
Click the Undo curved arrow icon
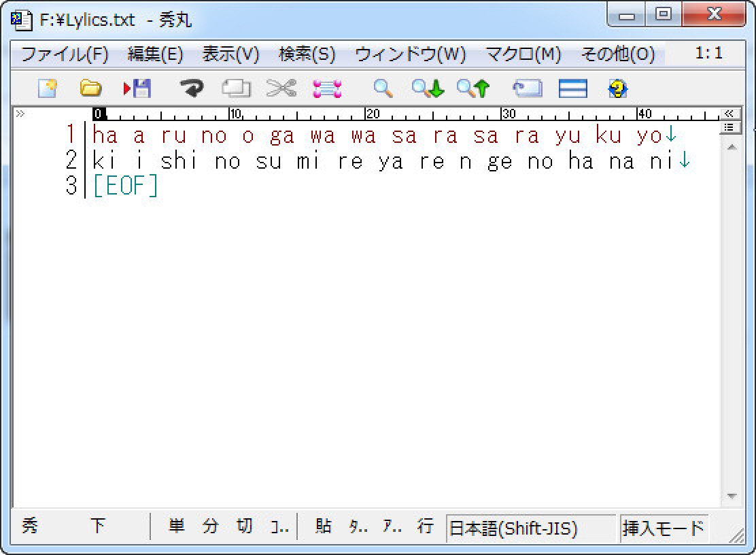tap(192, 88)
